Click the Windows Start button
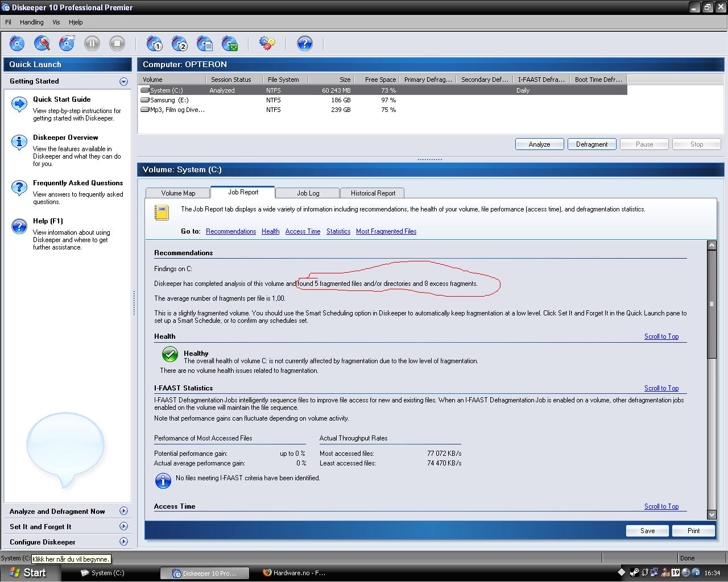The width and height of the screenshot is (728, 582). [30, 572]
